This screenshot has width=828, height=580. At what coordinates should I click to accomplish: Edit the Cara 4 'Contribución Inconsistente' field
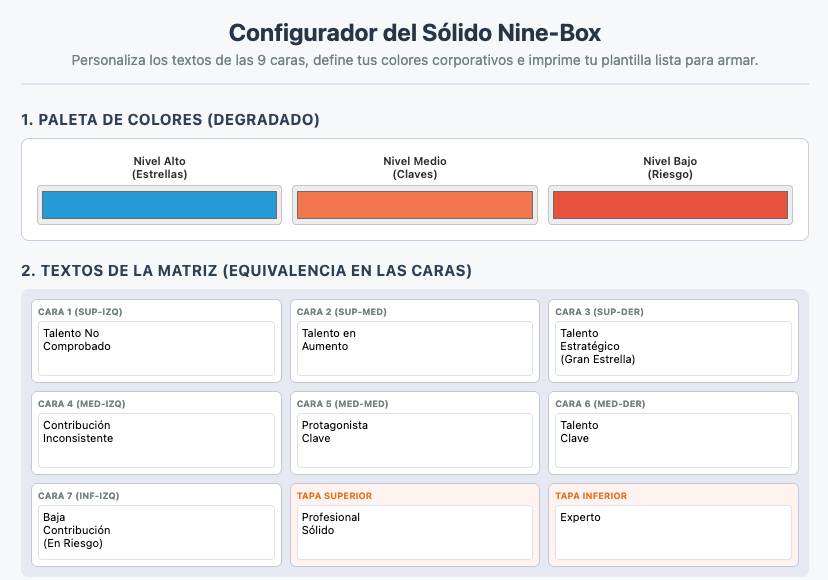tap(156, 441)
